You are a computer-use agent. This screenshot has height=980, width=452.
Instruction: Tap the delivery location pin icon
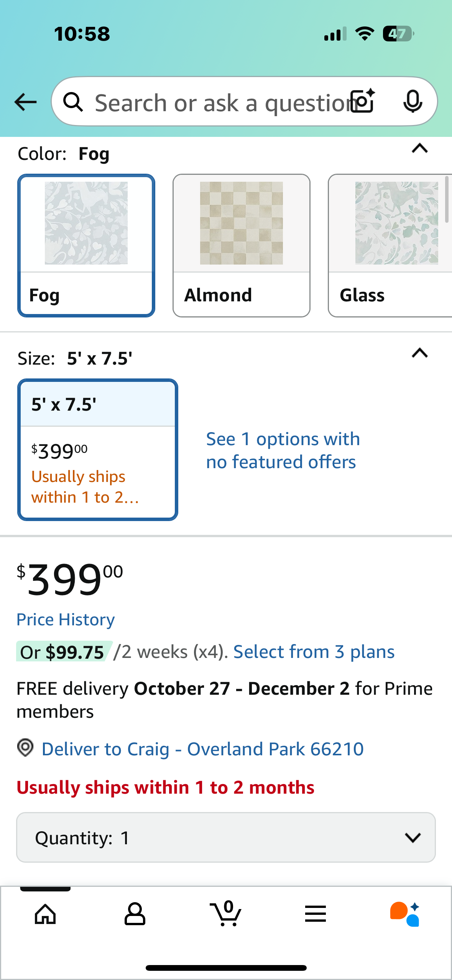(x=25, y=748)
